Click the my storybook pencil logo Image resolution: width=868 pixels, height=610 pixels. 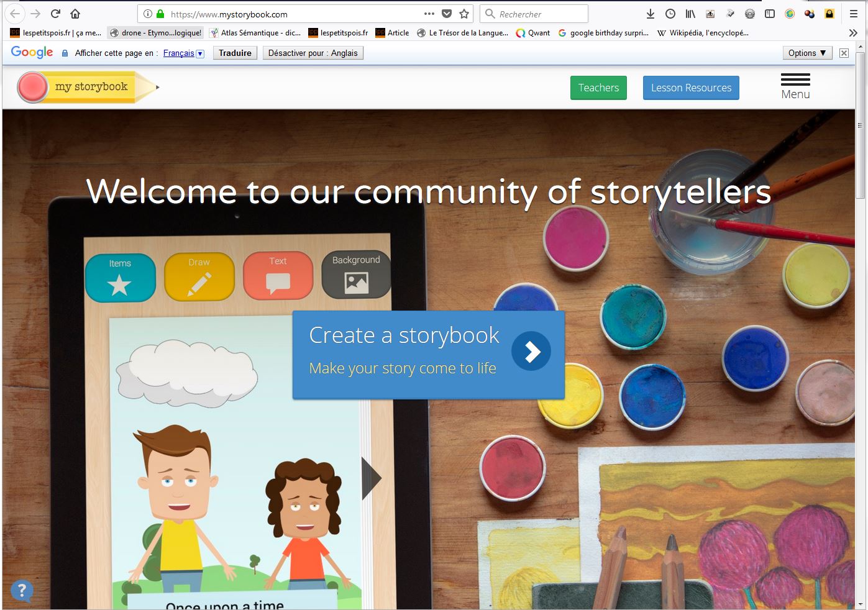(87, 87)
